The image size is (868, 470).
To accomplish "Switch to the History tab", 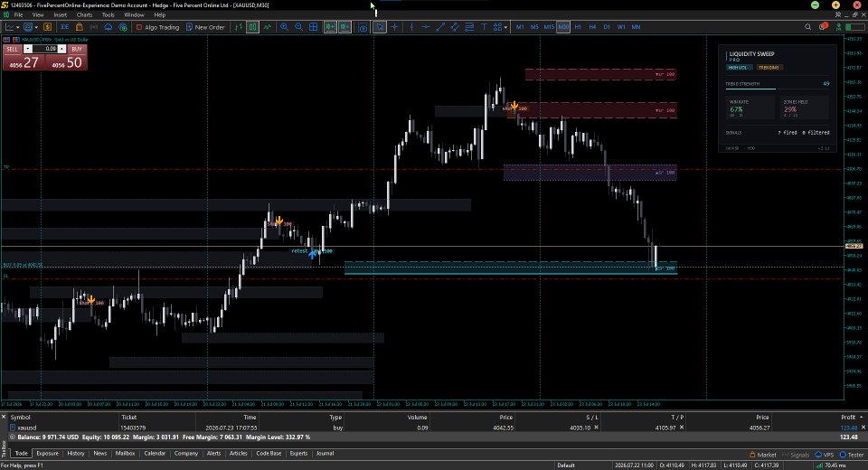I will pos(76,454).
